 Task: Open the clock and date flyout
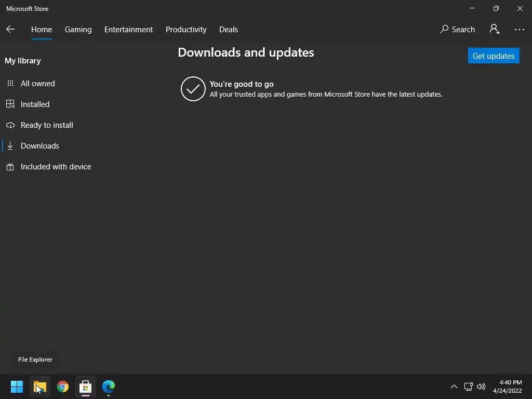pyautogui.click(x=507, y=387)
